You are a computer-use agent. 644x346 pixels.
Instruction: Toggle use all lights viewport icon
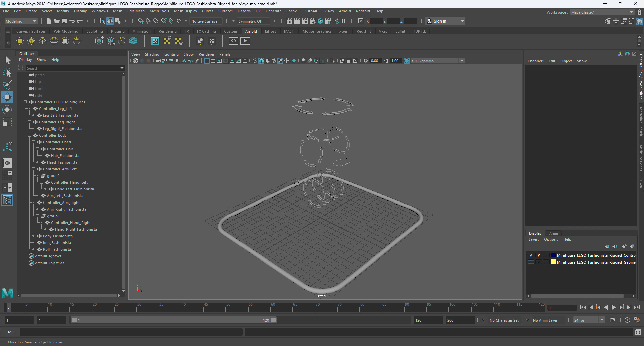pos(287,61)
